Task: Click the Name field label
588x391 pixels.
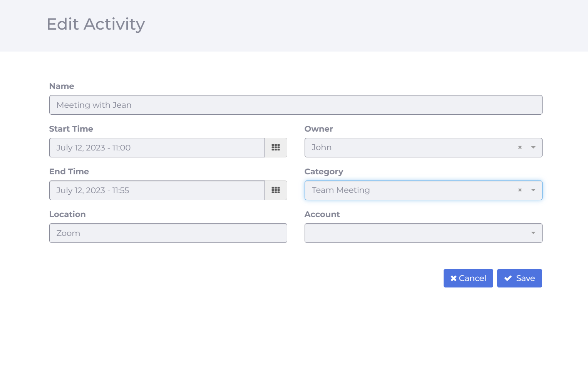Action: point(62,86)
